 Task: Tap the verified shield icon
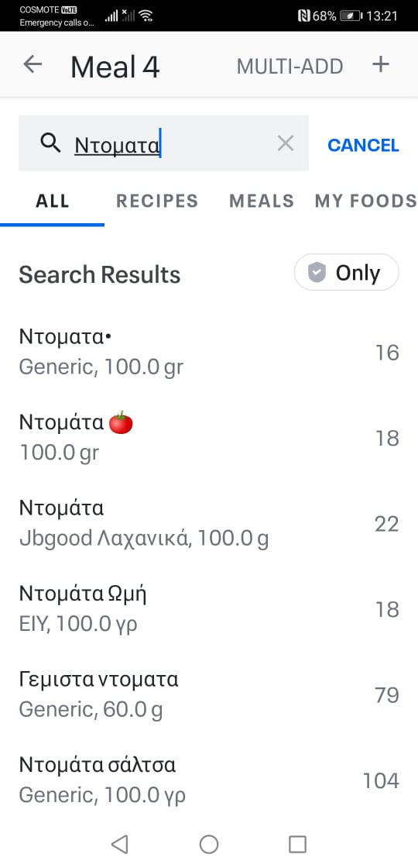317,272
